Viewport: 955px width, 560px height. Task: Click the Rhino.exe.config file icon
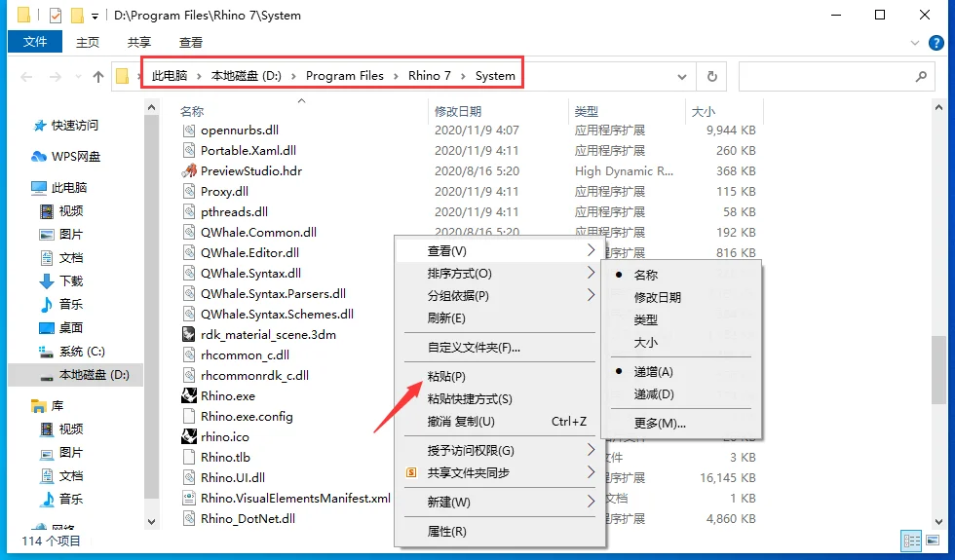pos(189,417)
